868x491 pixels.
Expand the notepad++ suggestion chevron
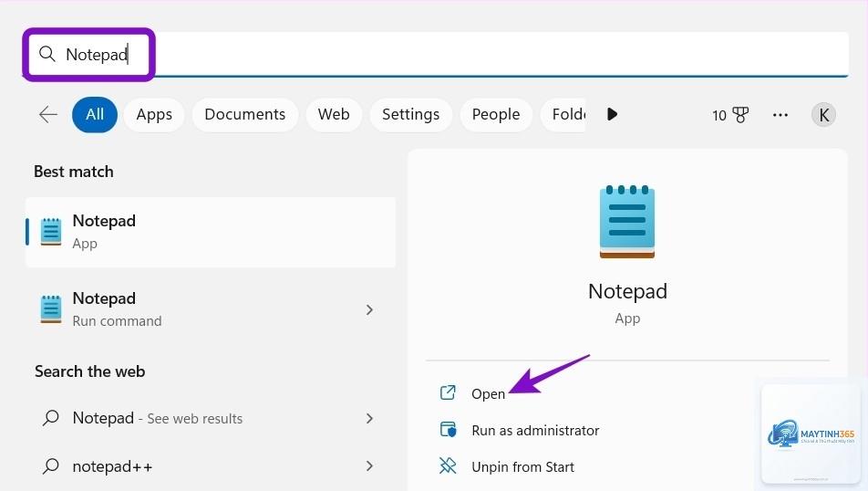pos(369,466)
